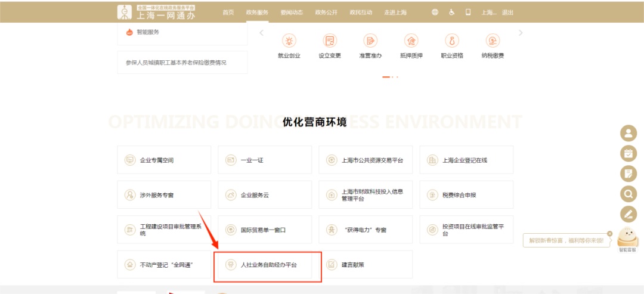The width and height of the screenshot is (644, 294).
Task: Go to the 政务公开 nav tab
Action: point(326,13)
